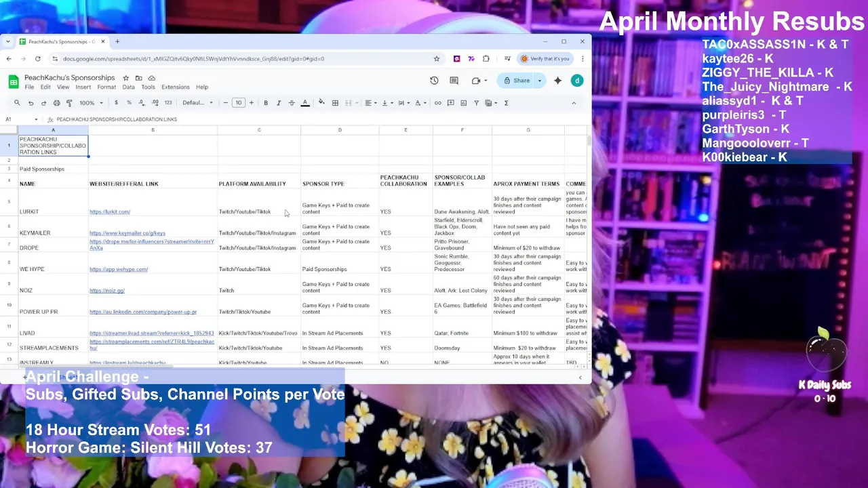Viewport: 868px width, 488px height.
Task: Increase font size with plus button
Action: 251,103
